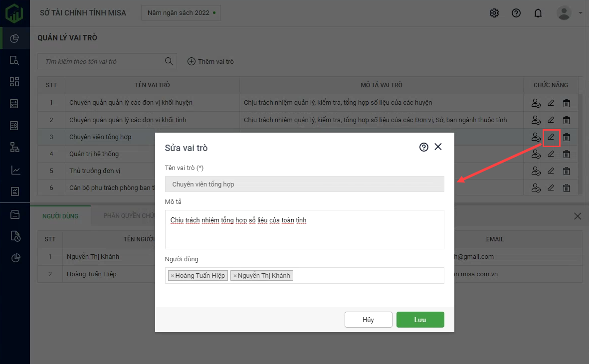The image size is (589, 364).
Task: Remove Hoàng Tuấn Hiệp user tag
Action: tap(172, 276)
